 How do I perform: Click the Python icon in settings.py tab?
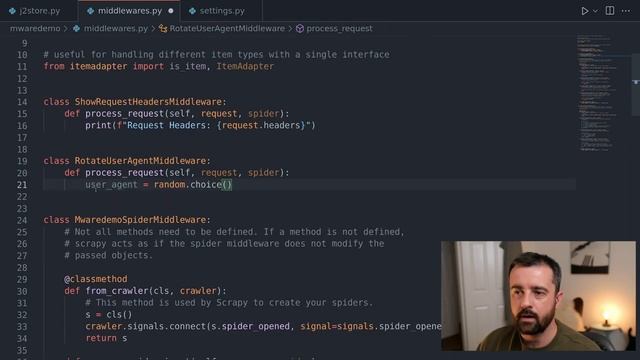(x=192, y=11)
